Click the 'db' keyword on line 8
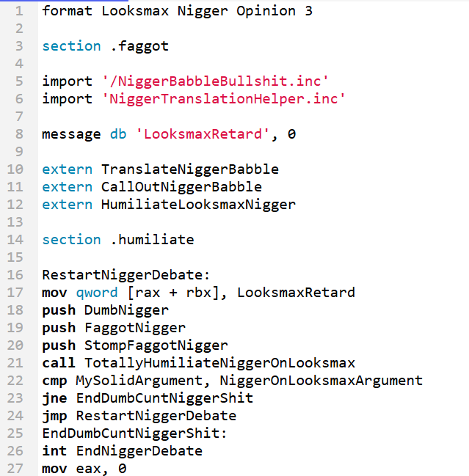 118,134
